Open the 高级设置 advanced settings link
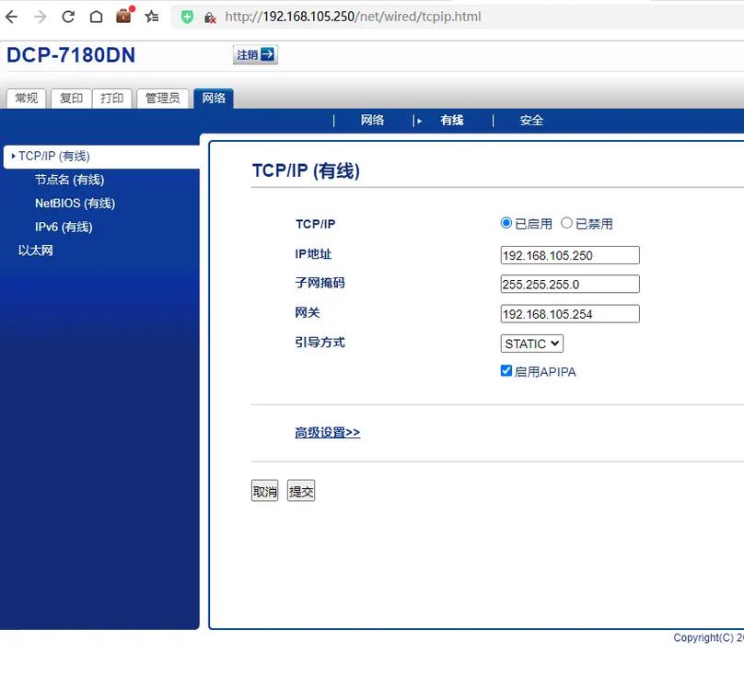 327,431
